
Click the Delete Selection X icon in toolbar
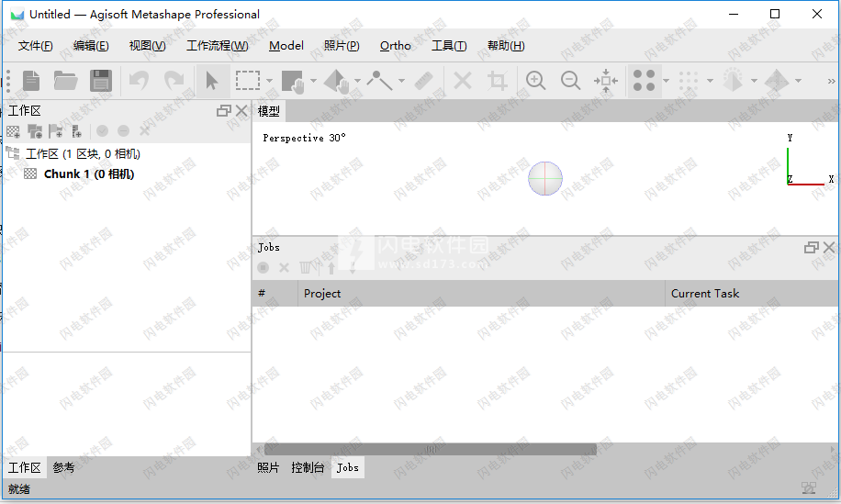[x=463, y=81]
